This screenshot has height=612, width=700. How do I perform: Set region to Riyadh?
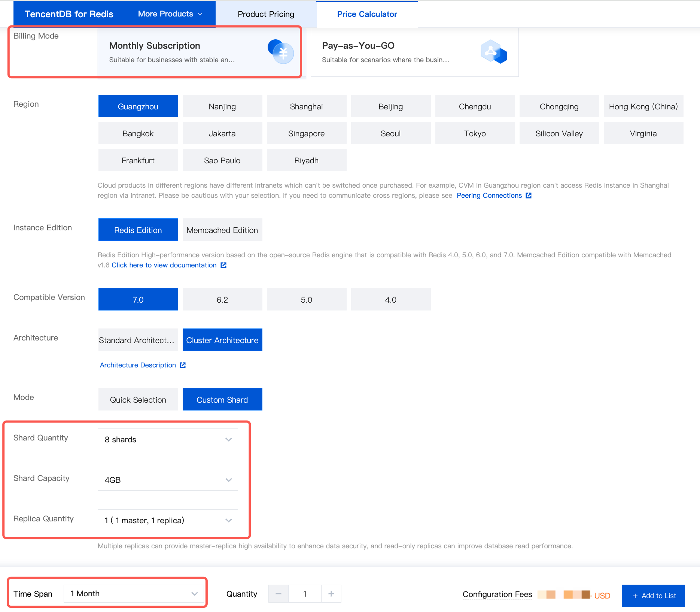pos(307,160)
